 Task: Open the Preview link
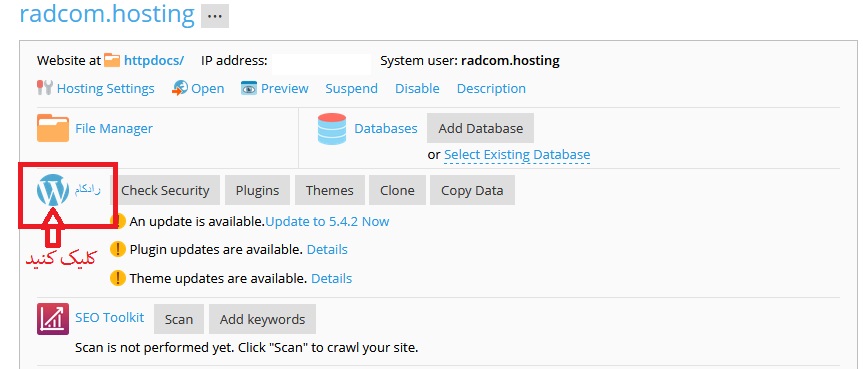[285, 89]
